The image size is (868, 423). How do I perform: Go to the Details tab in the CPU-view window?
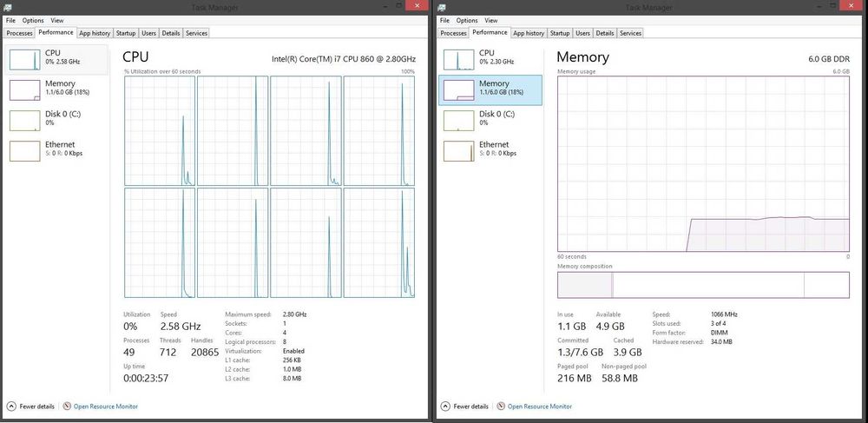(170, 33)
